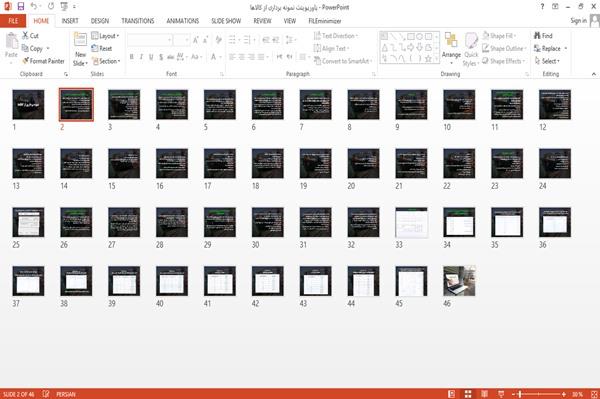Reset the slide layout
600x399 pixels.
click(102, 48)
